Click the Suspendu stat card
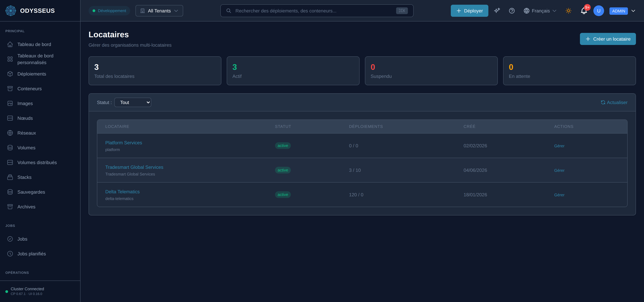The image size is (644, 302). click(431, 71)
